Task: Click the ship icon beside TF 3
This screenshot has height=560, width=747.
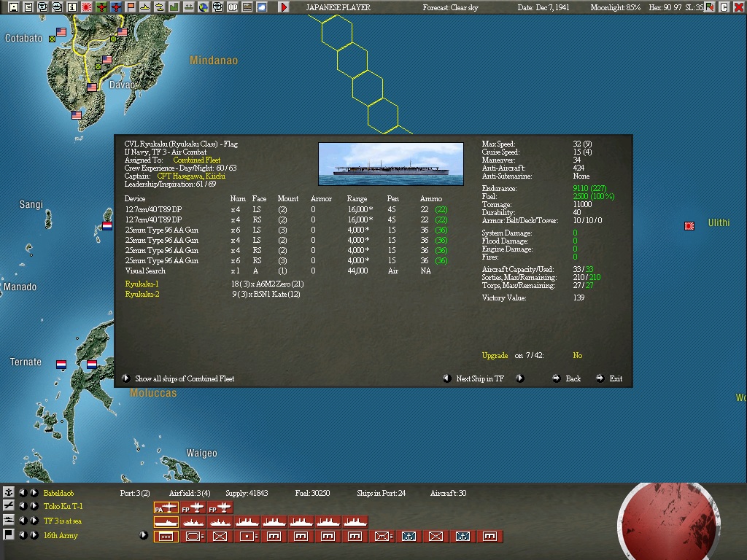Action: coord(9,521)
